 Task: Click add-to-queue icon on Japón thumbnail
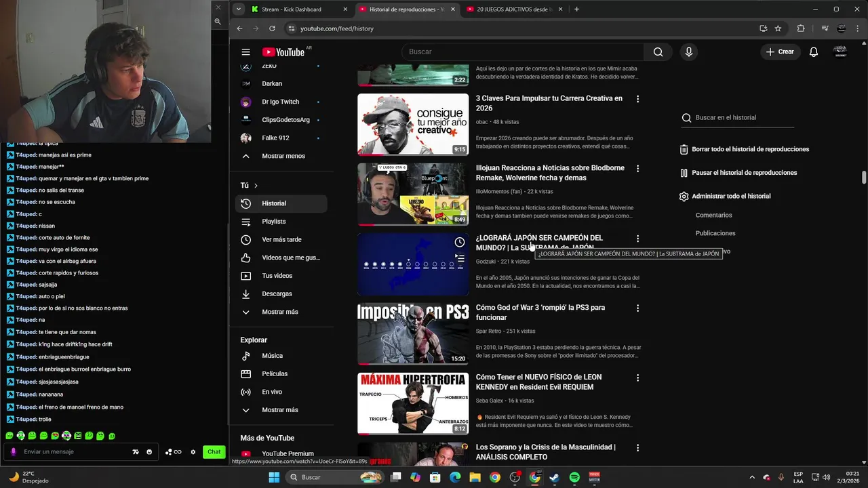pos(460,258)
